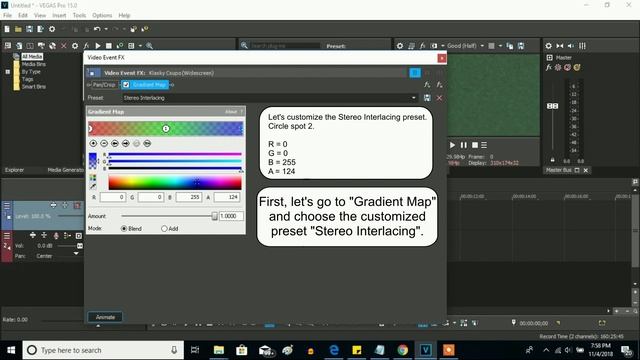Open project Properties gear in main toolbar
This screenshot has height=360, width=640.
tap(52, 29)
